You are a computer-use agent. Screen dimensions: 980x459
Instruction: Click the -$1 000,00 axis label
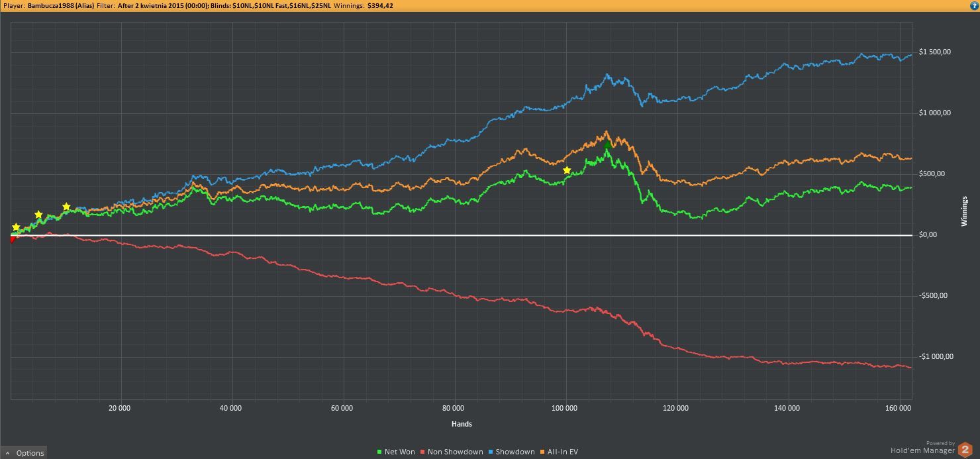coord(936,357)
